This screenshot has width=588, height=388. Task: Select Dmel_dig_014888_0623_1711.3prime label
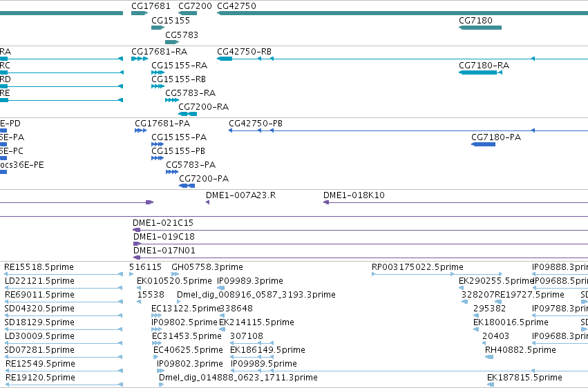pyautogui.click(x=238, y=378)
